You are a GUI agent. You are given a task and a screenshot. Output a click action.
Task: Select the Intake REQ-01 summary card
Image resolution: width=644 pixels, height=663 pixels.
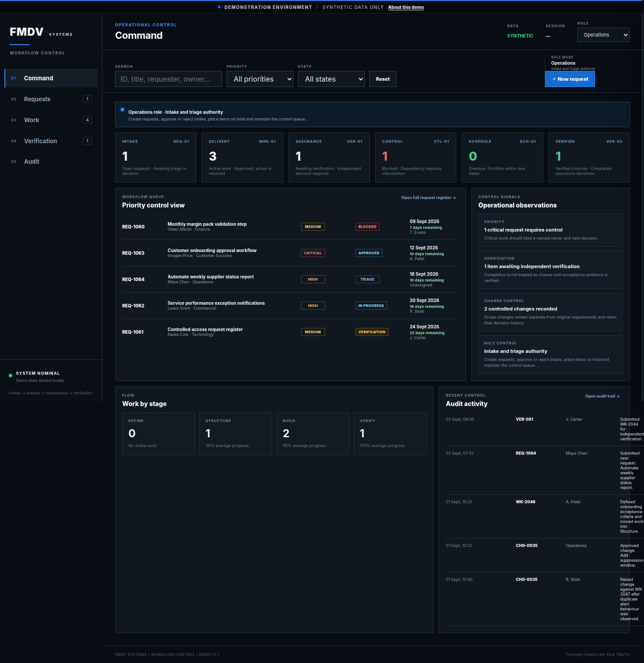(156, 157)
